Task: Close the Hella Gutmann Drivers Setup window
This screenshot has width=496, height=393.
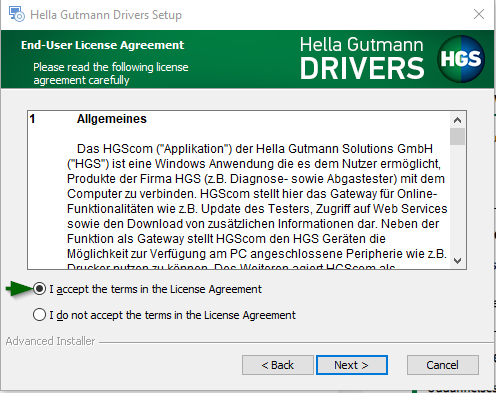Action: pyautogui.click(x=479, y=14)
